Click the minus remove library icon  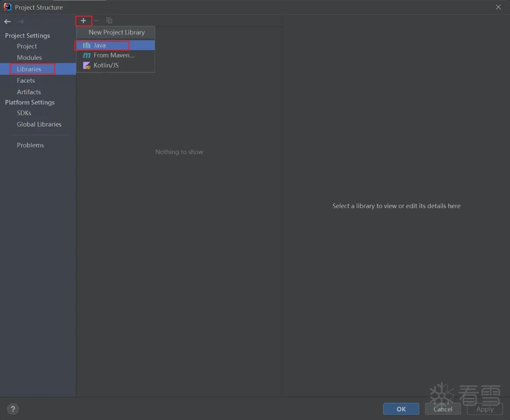click(96, 20)
